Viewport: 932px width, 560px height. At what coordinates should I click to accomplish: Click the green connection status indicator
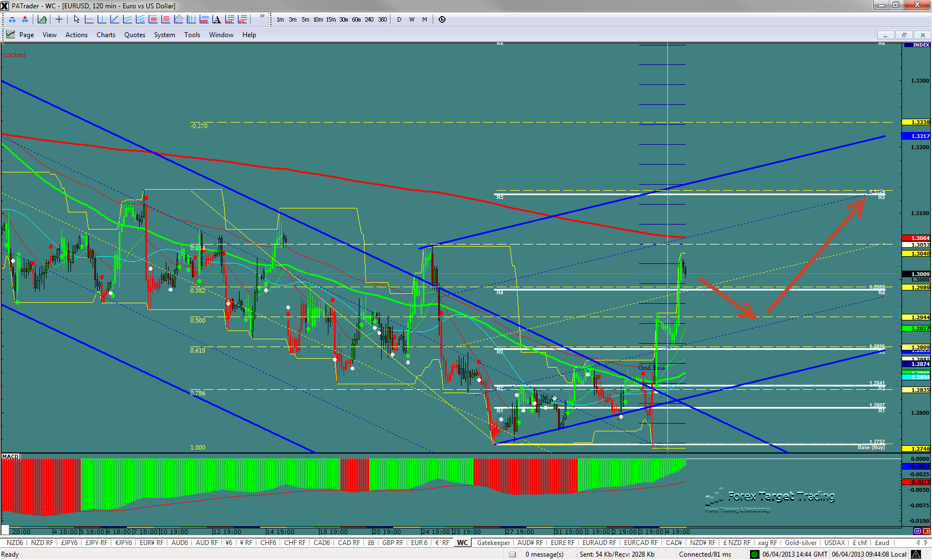(754, 554)
